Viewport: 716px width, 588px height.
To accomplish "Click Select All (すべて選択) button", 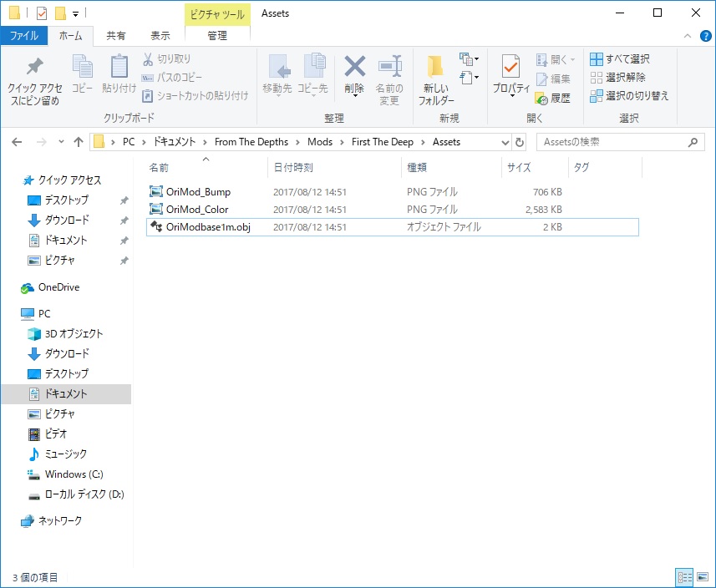I will (x=620, y=59).
